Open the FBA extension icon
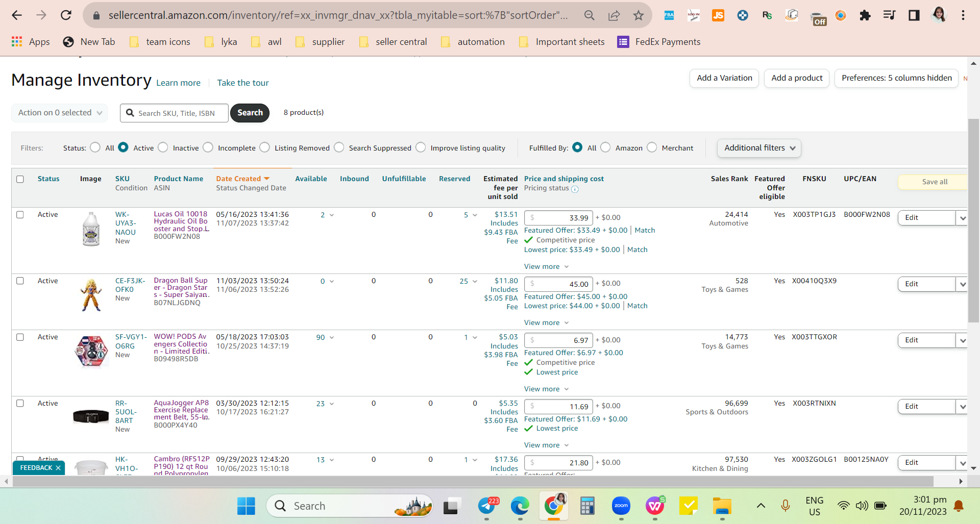 pos(669,15)
